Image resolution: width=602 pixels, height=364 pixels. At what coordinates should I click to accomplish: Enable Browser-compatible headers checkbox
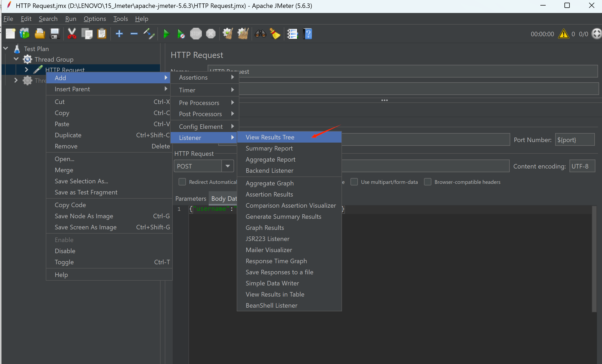point(428,182)
